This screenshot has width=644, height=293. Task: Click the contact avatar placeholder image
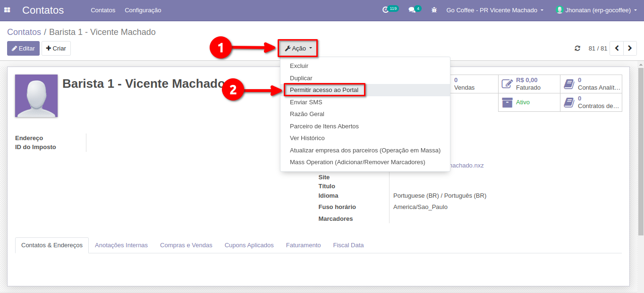pos(36,96)
